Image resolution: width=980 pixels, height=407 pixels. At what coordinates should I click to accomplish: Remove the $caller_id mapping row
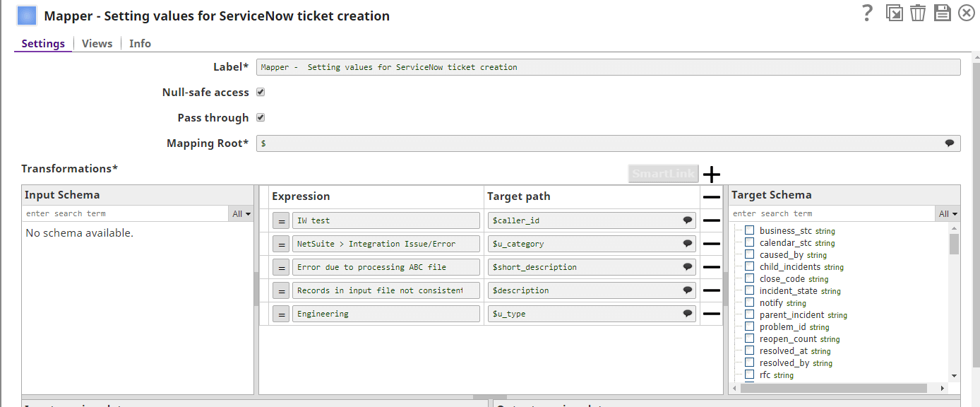point(712,220)
